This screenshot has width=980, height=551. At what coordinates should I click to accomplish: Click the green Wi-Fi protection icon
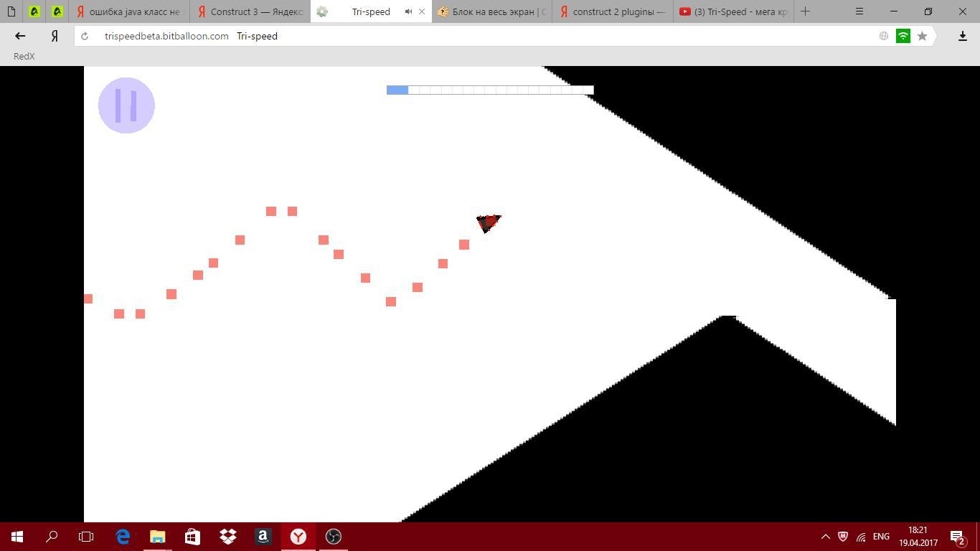pyautogui.click(x=903, y=36)
